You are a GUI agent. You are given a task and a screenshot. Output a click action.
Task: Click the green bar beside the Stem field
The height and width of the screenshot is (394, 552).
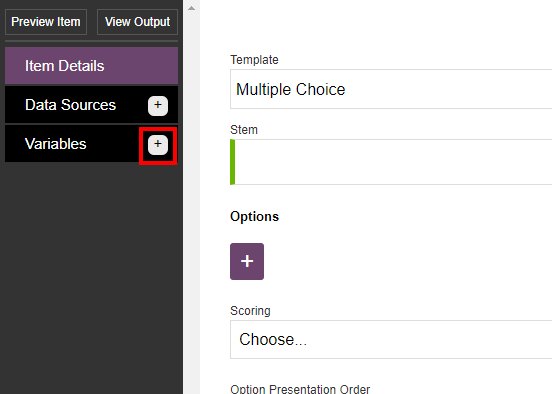tap(232, 162)
